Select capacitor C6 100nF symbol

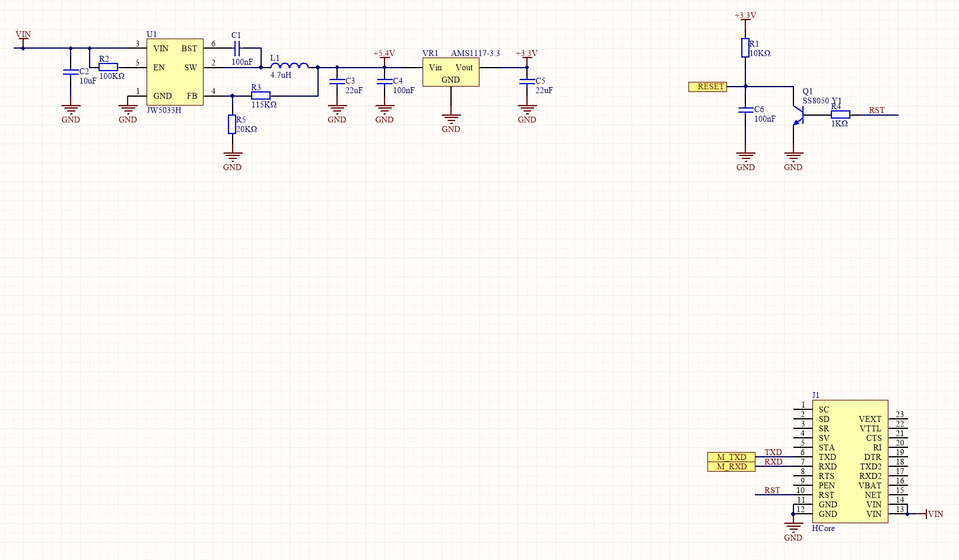[745, 110]
